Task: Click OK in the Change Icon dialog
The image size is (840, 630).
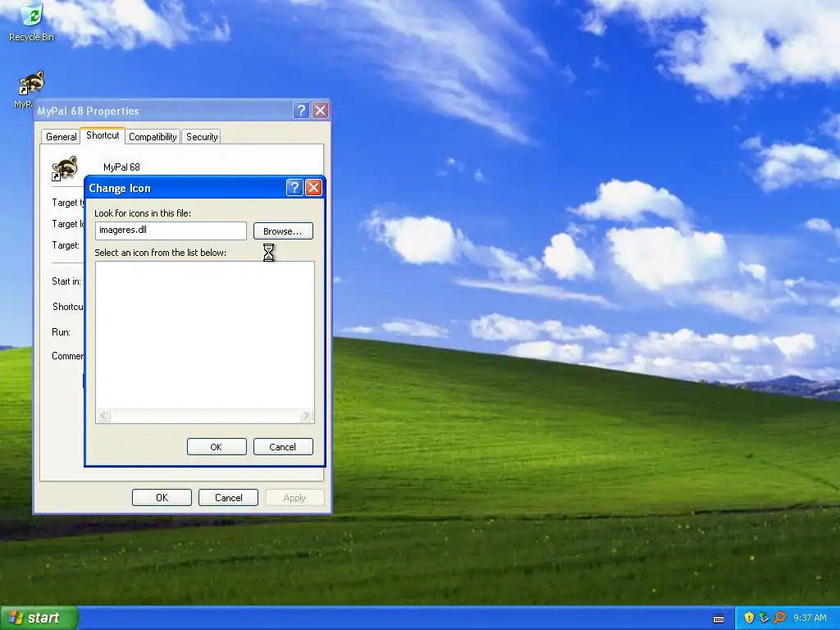Action: [217, 447]
